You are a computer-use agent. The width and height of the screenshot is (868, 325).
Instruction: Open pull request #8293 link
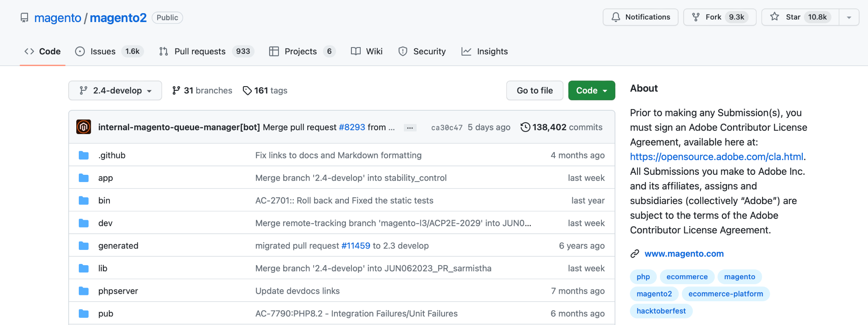tap(352, 127)
